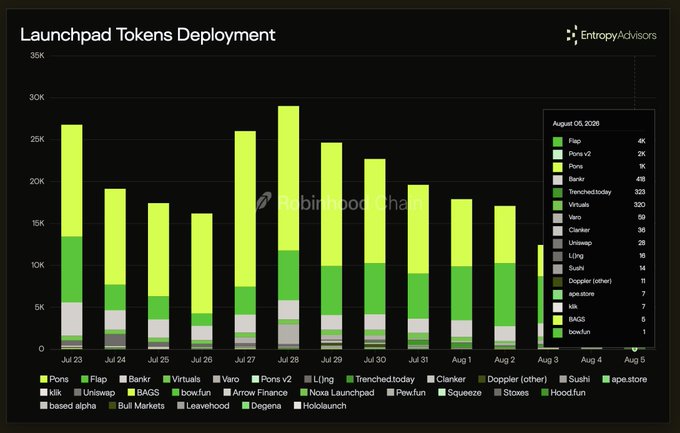Toggle Uniswap series in the bottom legend
The width and height of the screenshot is (680, 433).
pos(95,393)
